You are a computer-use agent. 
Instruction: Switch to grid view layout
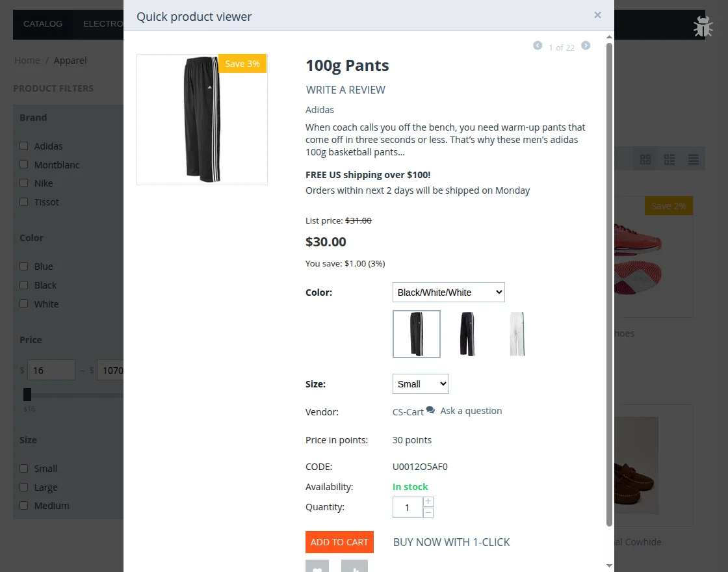[x=645, y=158]
